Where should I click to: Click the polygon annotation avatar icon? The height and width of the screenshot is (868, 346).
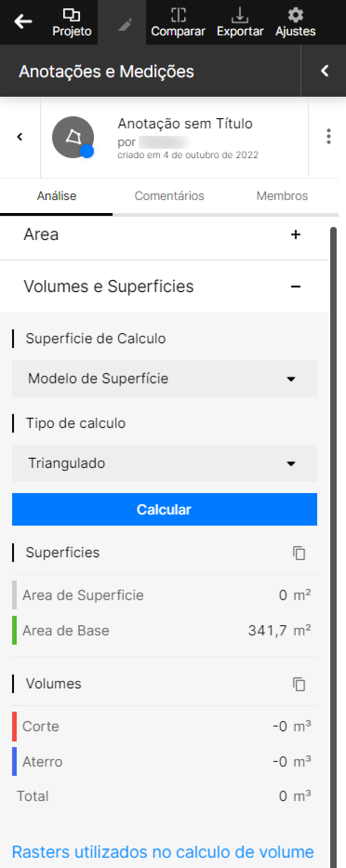coord(73,137)
